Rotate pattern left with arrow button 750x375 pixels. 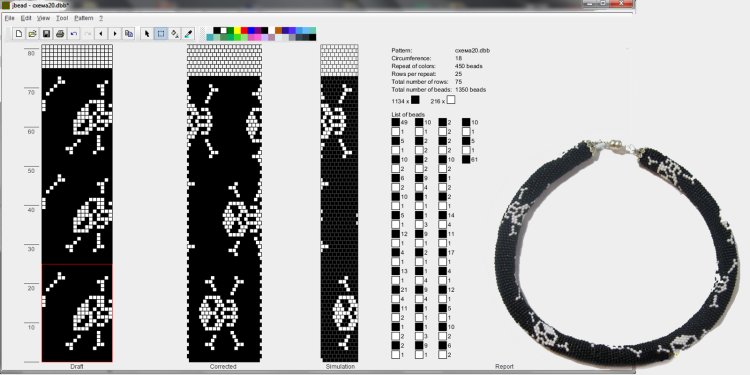(101, 33)
